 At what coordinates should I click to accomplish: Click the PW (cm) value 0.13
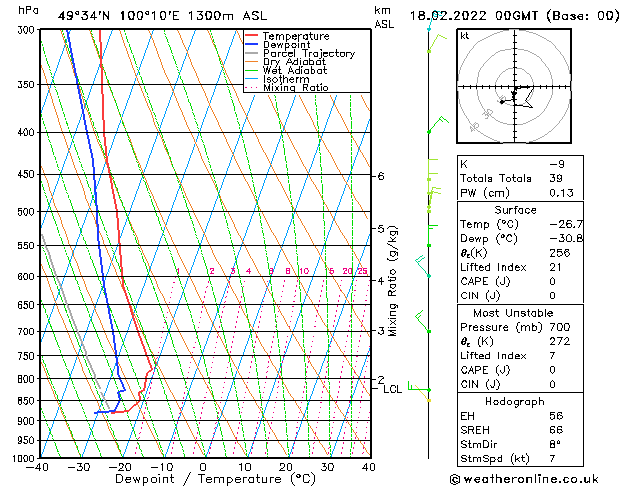pos(561,193)
